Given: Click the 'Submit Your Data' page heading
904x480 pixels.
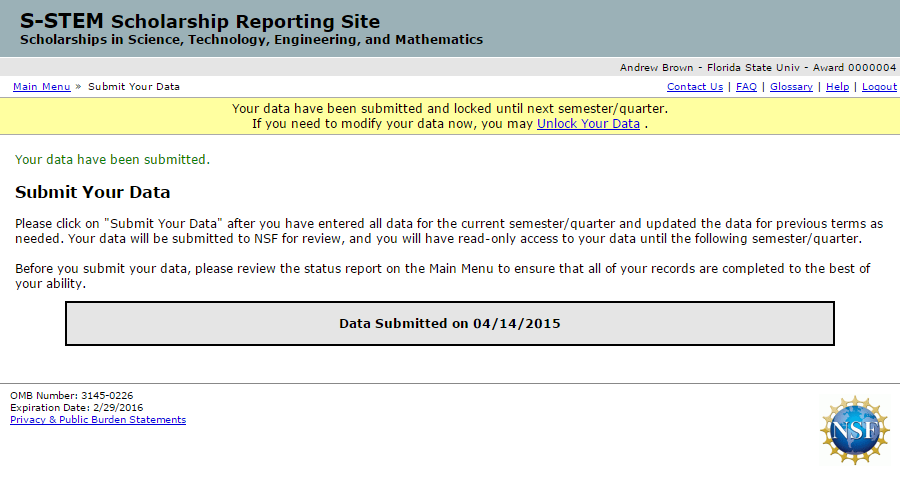Looking at the screenshot, I should pos(92,192).
